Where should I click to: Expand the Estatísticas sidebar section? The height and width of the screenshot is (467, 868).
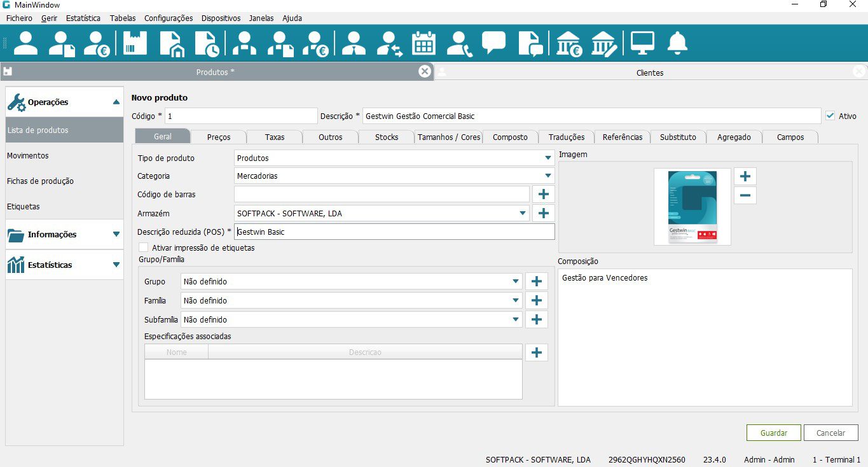pos(64,265)
